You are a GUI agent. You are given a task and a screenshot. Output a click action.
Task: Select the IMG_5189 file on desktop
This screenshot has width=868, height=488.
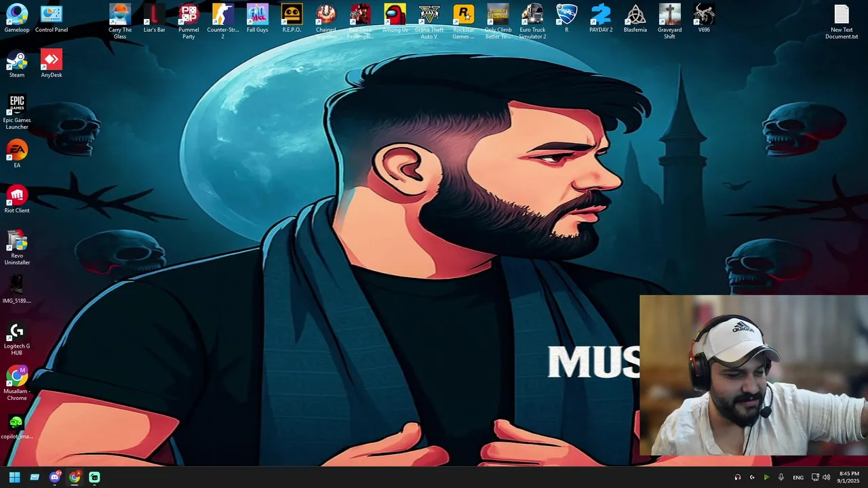pyautogui.click(x=17, y=289)
